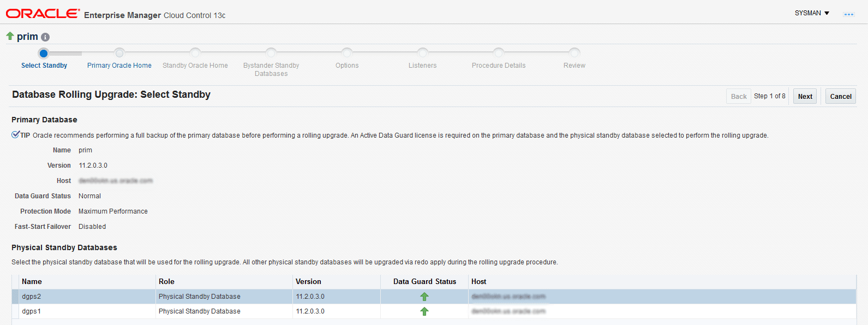This screenshot has height=325, width=868.
Task: Cancel the rolling upgrade wizard
Action: click(x=840, y=96)
